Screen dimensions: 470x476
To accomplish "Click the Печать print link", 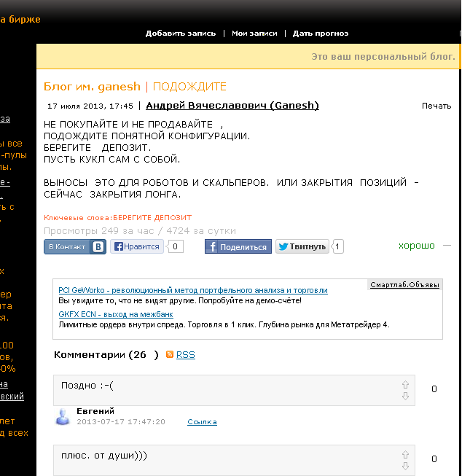I will 436,106.
